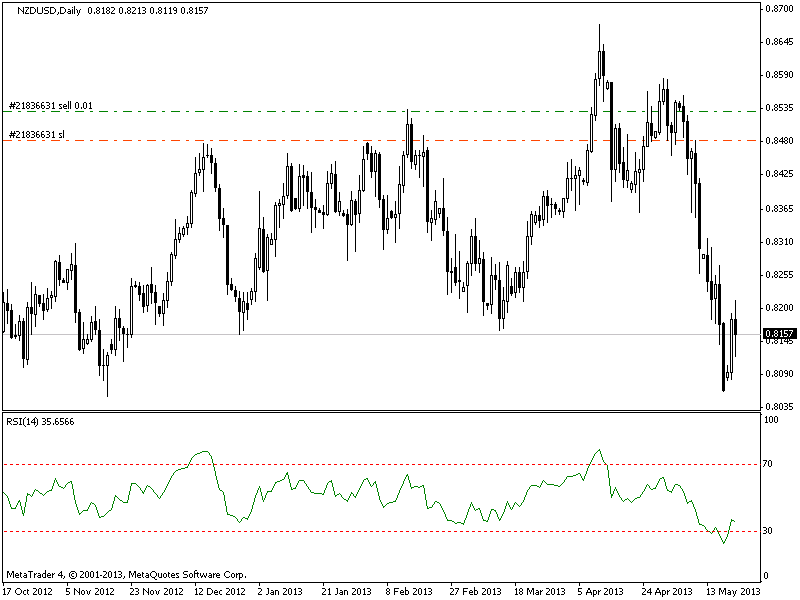The height and width of the screenshot is (600, 800).
Task: Click the 0.8535 price scale value
Action: tap(780, 108)
